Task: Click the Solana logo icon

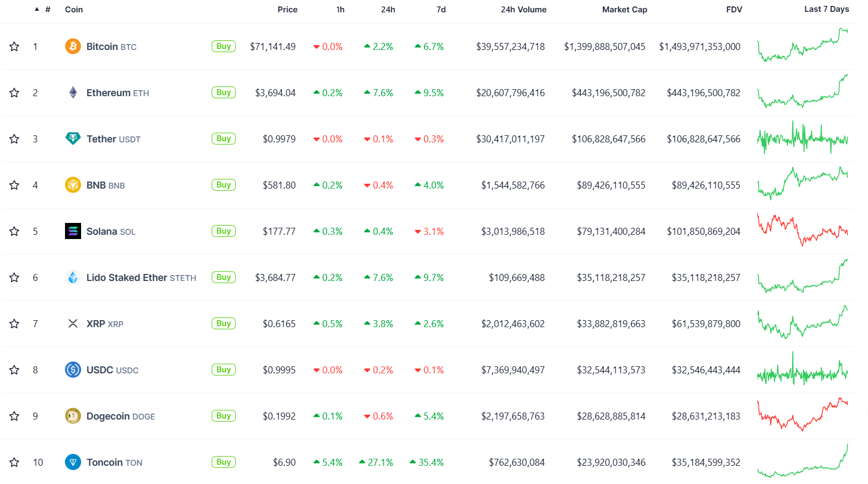Action: 73,232
